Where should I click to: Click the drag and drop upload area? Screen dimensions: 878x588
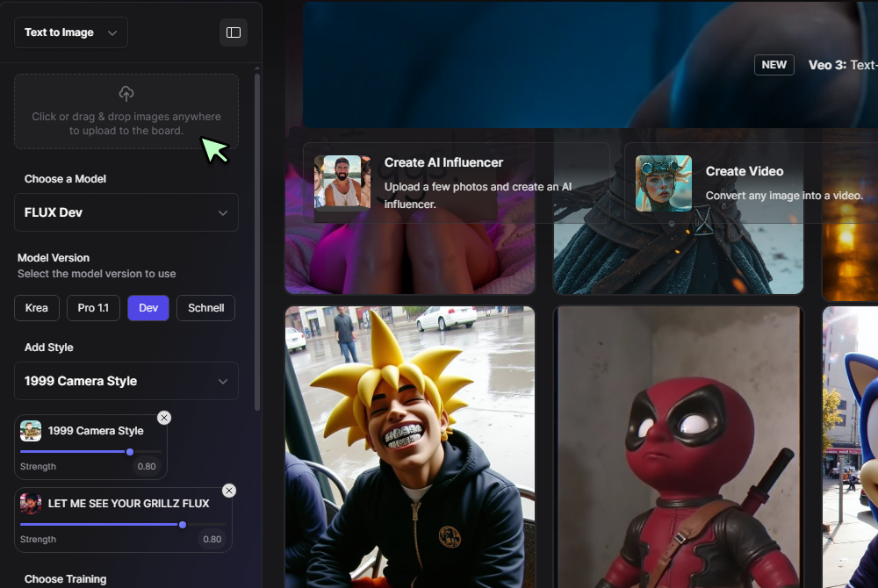126,123
